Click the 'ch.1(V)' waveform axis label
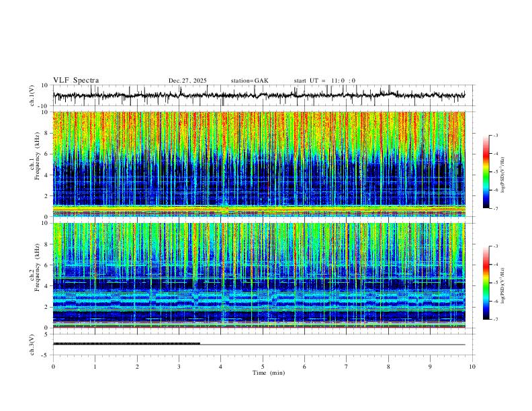This screenshot has width=532, height=411. click(x=32, y=95)
